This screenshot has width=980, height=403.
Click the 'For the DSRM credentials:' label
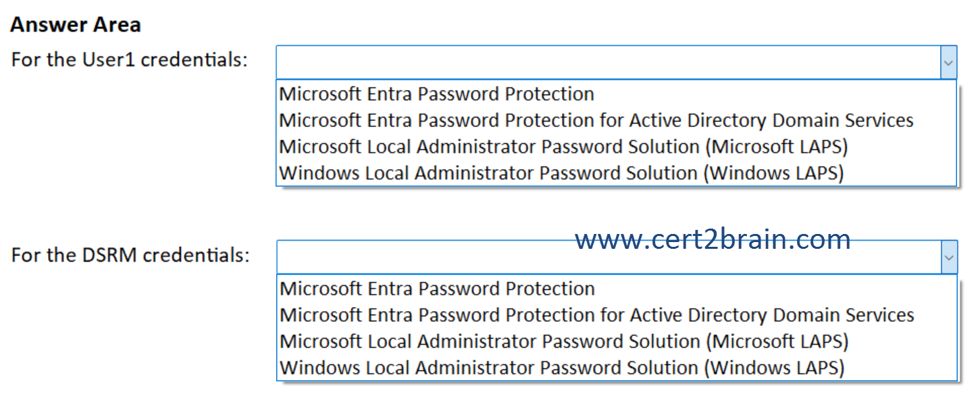click(x=130, y=255)
